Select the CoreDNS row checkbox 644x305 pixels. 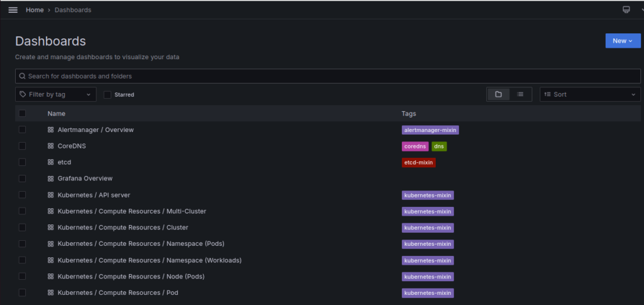[x=22, y=146]
